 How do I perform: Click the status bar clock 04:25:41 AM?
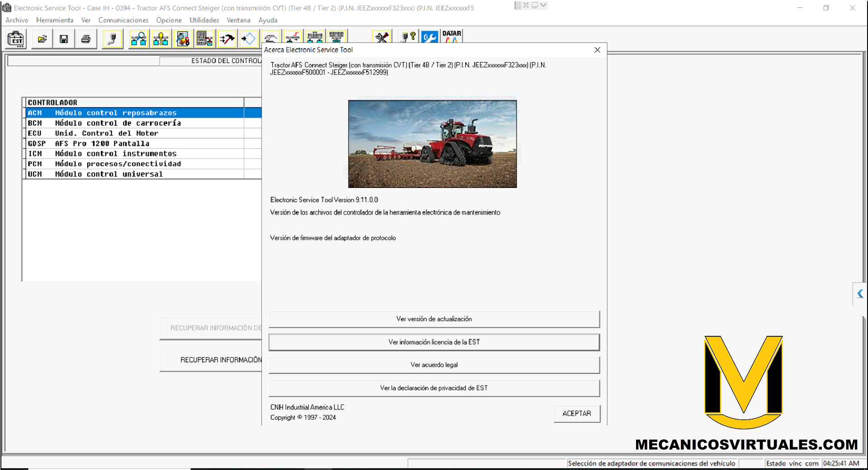click(x=841, y=463)
